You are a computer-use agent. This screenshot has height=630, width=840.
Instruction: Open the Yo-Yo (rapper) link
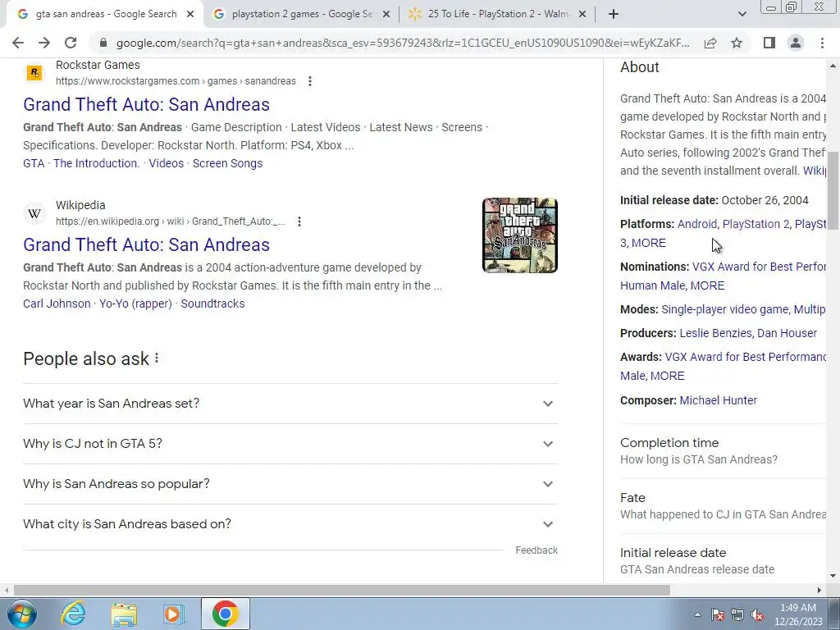coord(135,304)
